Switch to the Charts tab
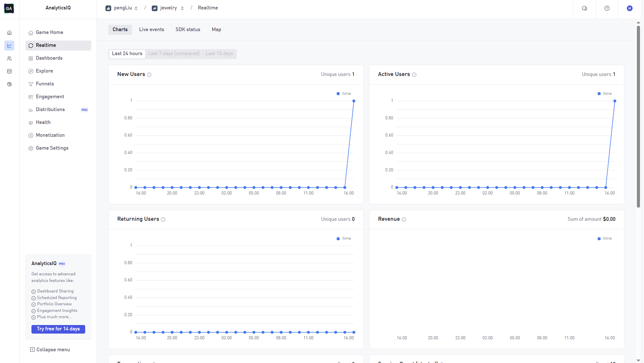The image size is (644, 363). point(120,30)
